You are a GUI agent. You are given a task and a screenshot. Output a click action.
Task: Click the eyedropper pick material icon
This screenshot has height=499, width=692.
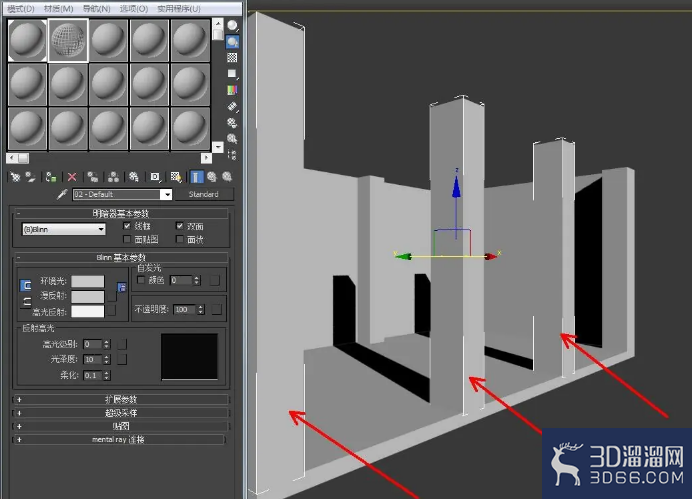tap(62, 194)
